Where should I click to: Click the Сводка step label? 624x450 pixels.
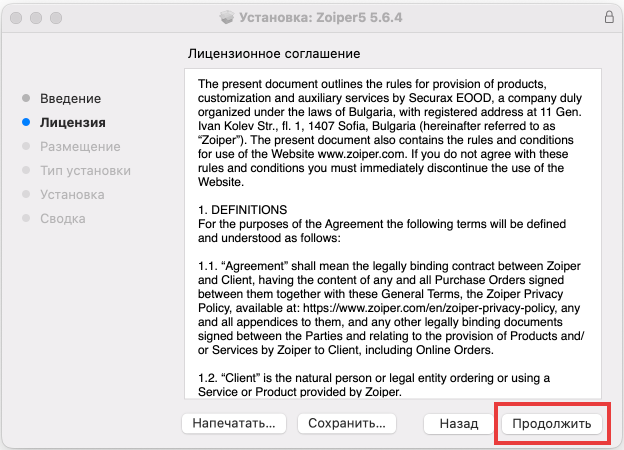coord(62,218)
